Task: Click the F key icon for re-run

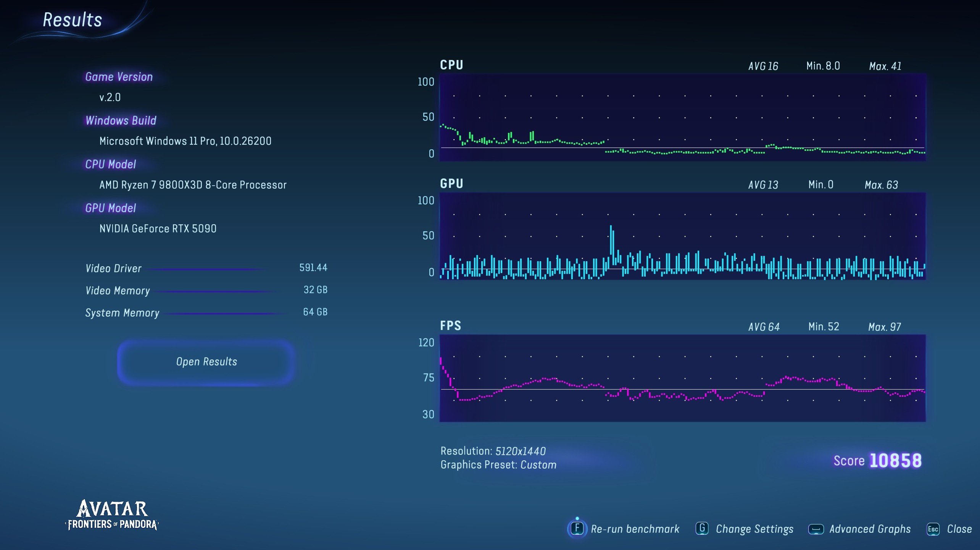Action: [x=577, y=529]
